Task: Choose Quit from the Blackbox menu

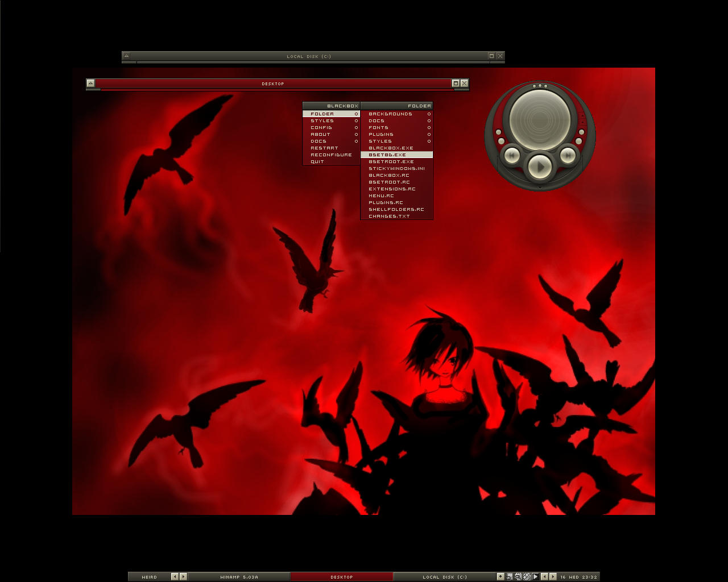Action: (x=331, y=161)
